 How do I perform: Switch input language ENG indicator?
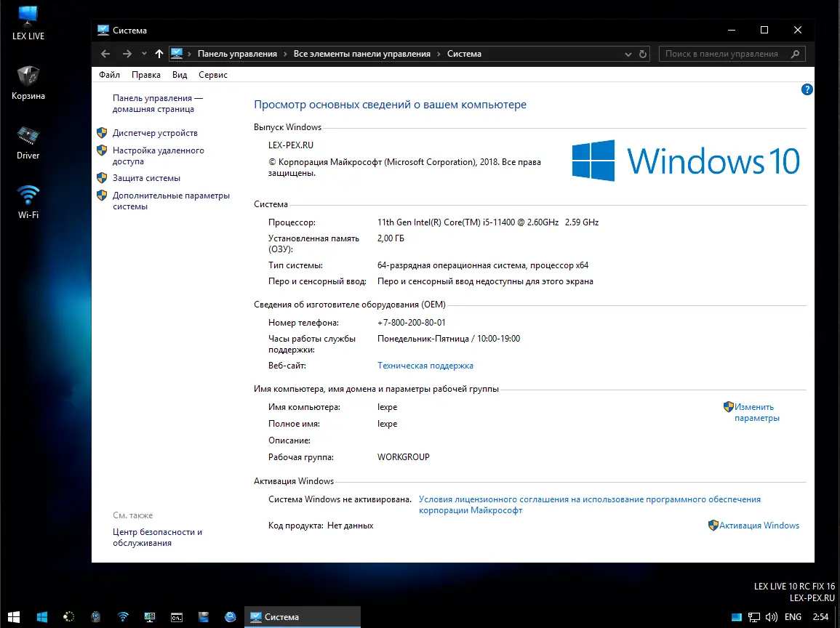[793, 617]
